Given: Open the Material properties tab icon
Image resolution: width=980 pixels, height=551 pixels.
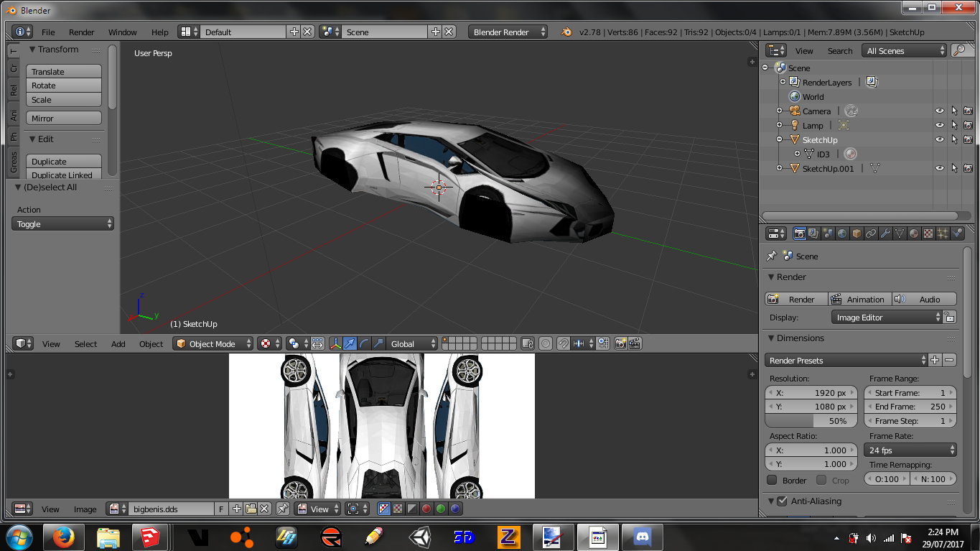Looking at the screenshot, I should (914, 233).
